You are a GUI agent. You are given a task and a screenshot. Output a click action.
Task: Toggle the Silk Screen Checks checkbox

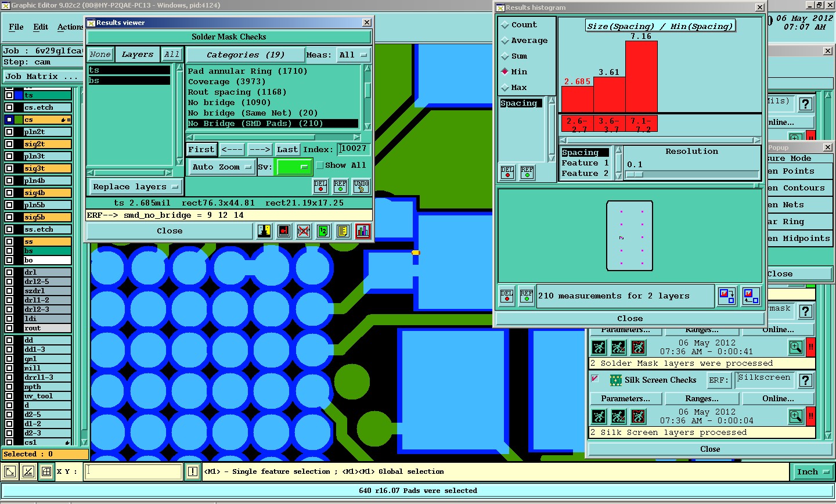[594, 379]
